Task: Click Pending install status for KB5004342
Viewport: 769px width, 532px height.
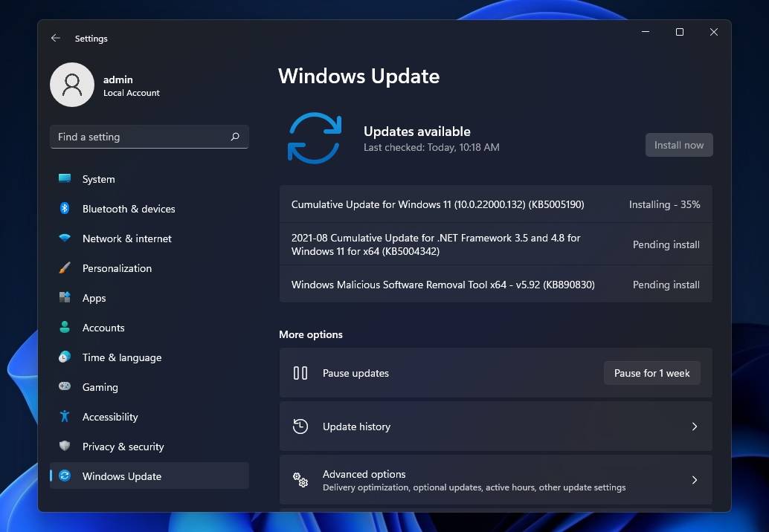Action: (x=666, y=244)
